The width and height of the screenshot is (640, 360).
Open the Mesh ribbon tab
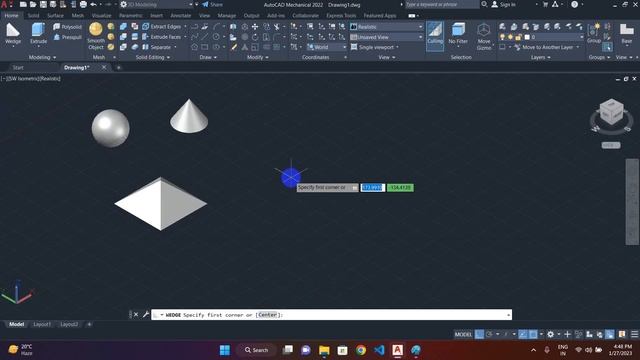coord(78,16)
